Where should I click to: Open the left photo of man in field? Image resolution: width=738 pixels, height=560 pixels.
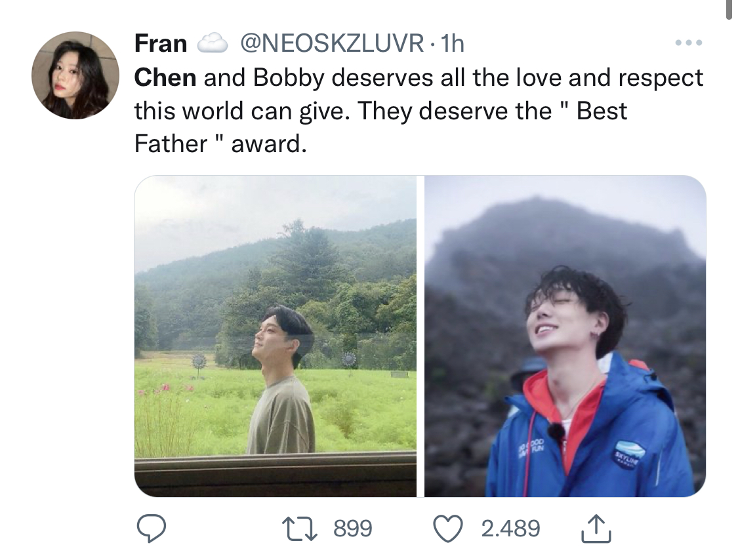point(276,336)
